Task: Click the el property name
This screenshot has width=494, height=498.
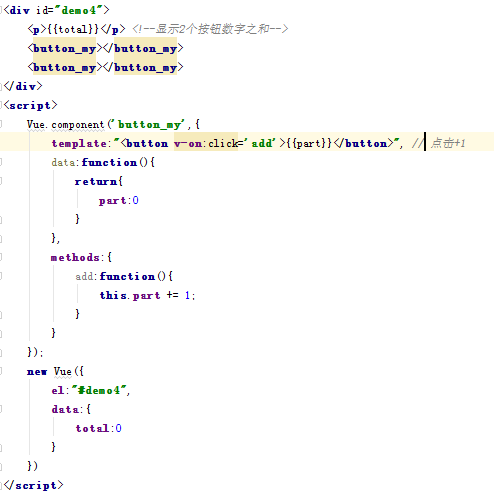Action: 57,391
